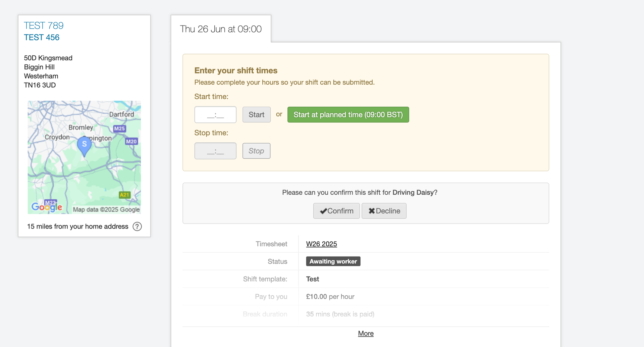Select the Thu 26 Jun at 09:00 tab
Screen dimensions: 644x347
pyautogui.click(x=221, y=29)
